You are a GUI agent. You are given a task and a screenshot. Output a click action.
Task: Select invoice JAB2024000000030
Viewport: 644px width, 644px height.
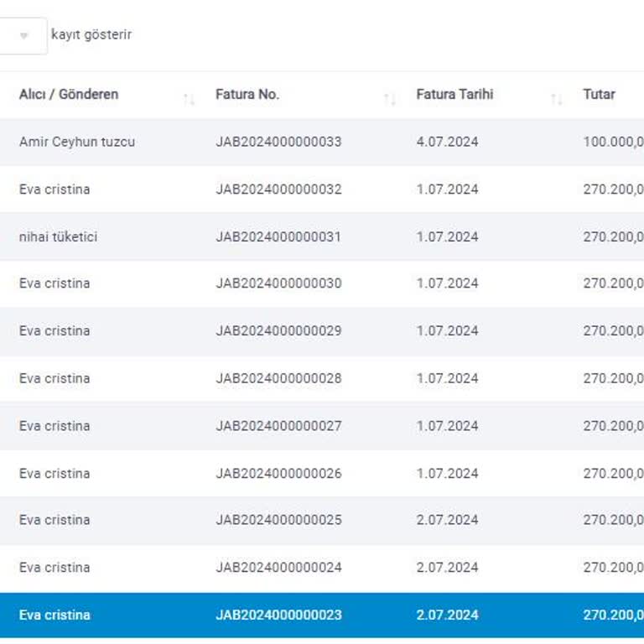[x=278, y=283]
